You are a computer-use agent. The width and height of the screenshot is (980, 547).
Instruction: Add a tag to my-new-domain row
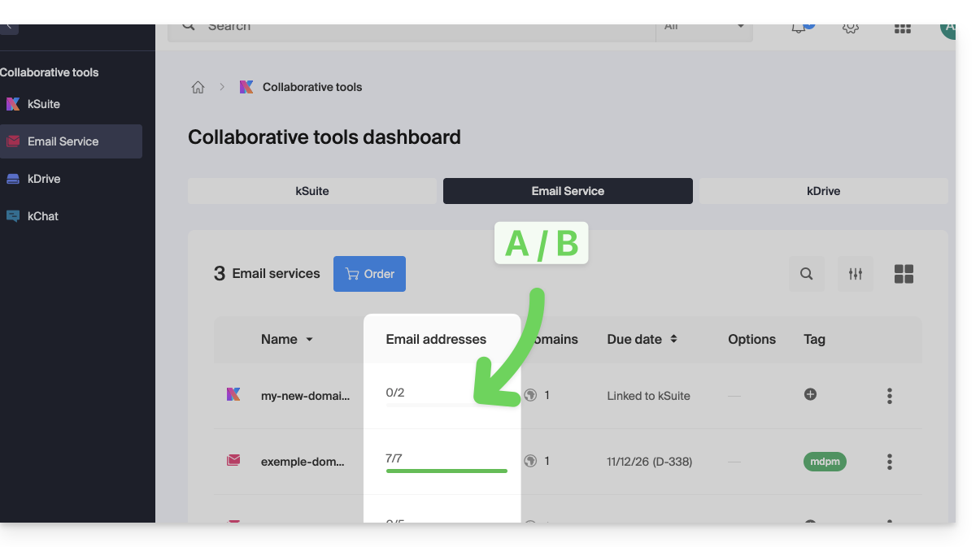pos(810,394)
